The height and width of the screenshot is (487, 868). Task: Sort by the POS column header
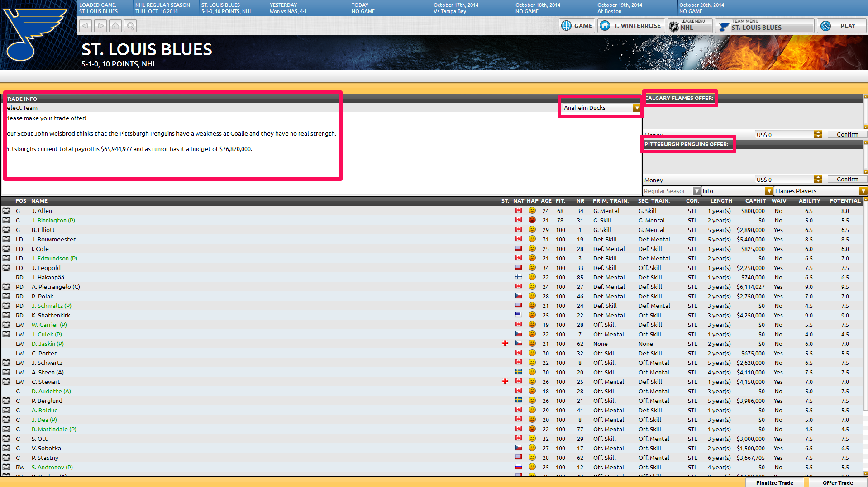pos(21,201)
